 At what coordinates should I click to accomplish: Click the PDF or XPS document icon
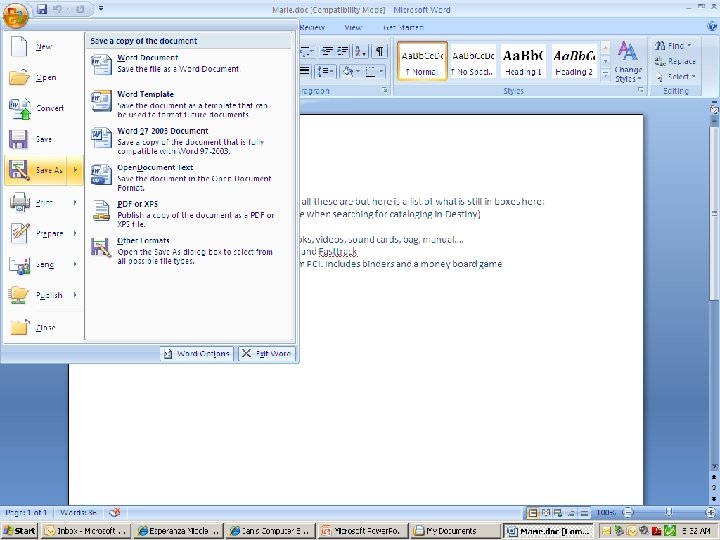pos(101,211)
